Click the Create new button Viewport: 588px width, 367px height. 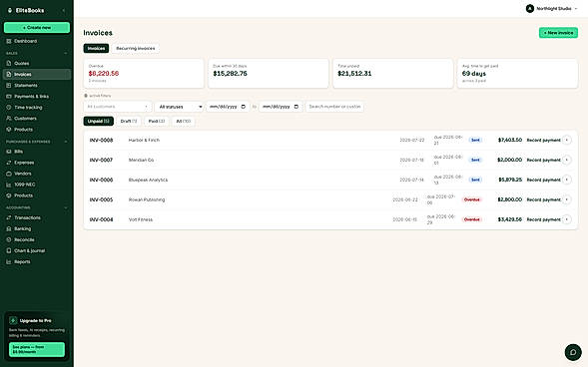click(37, 28)
